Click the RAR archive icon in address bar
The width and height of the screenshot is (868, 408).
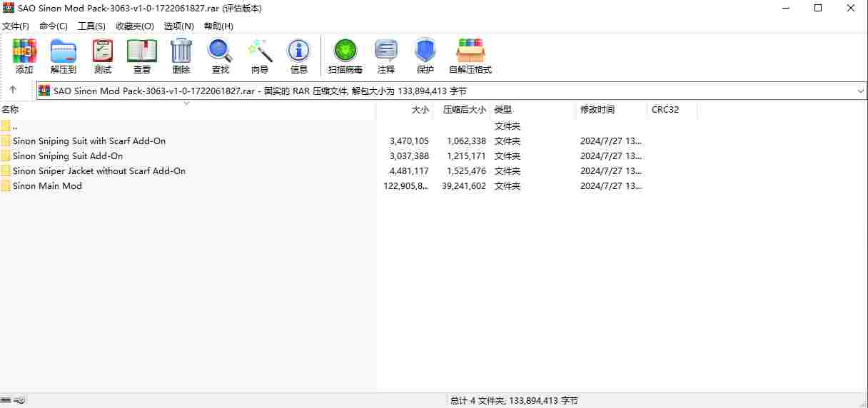pos(44,91)
